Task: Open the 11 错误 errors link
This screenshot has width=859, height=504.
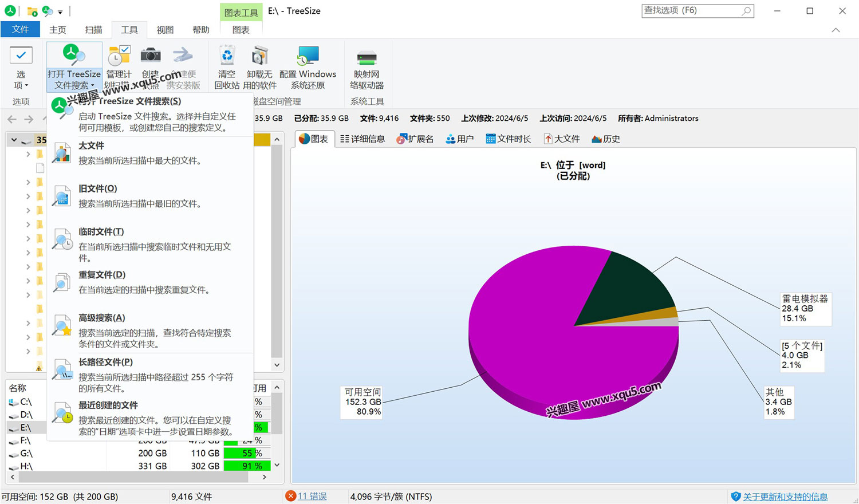Action: [312, 496]
